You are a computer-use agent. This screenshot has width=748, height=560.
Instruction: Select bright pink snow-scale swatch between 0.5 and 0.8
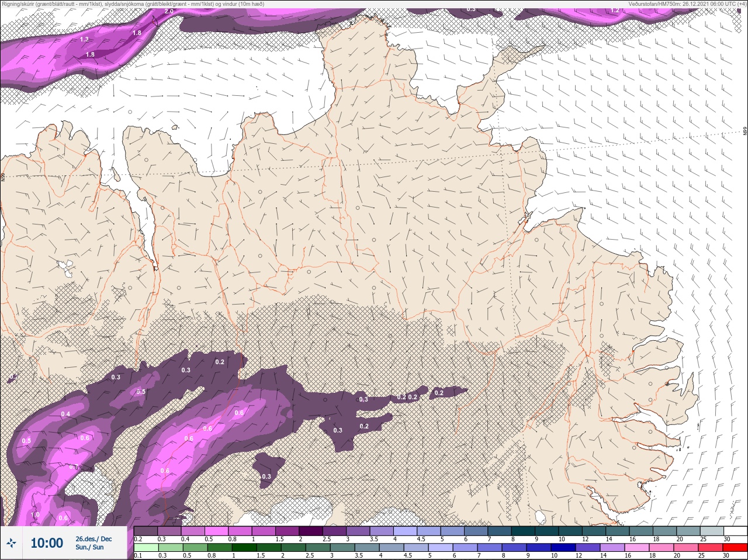click(x=216, y=531)
